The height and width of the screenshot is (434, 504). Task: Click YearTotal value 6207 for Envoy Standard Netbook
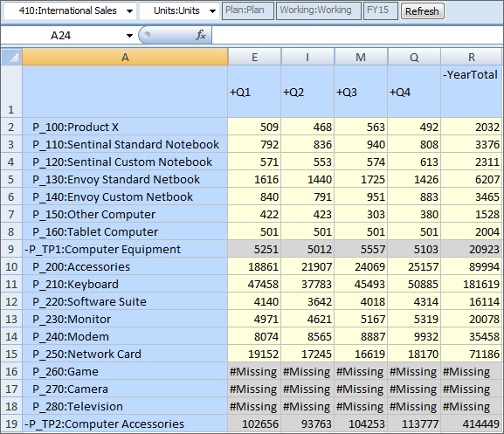(x=471, y=179)
